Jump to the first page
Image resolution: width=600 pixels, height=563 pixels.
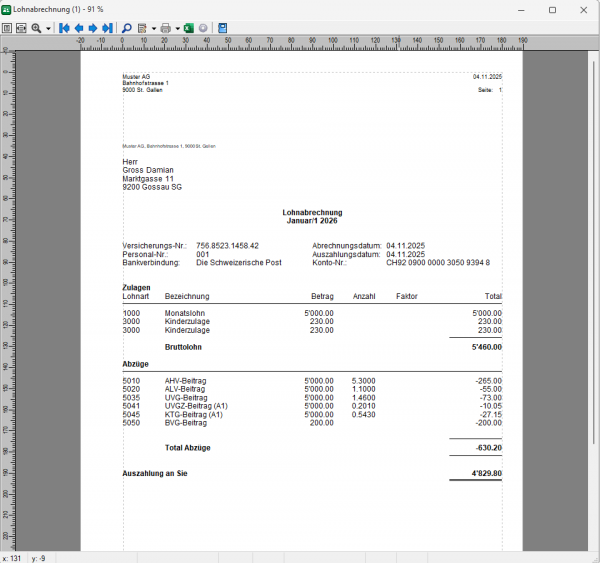64,28
